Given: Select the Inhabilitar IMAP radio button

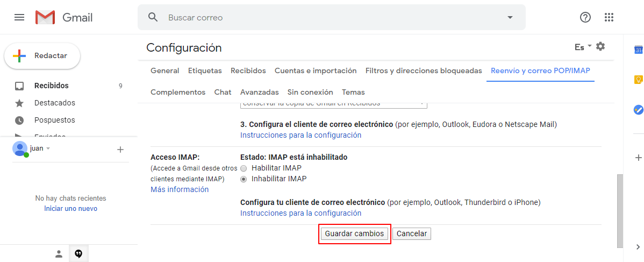Looking at the screenshot, I should 244,179.
